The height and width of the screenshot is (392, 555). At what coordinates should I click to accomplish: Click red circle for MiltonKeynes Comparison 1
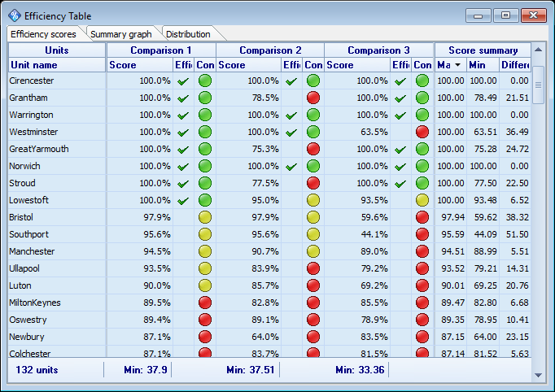point(204,303)
